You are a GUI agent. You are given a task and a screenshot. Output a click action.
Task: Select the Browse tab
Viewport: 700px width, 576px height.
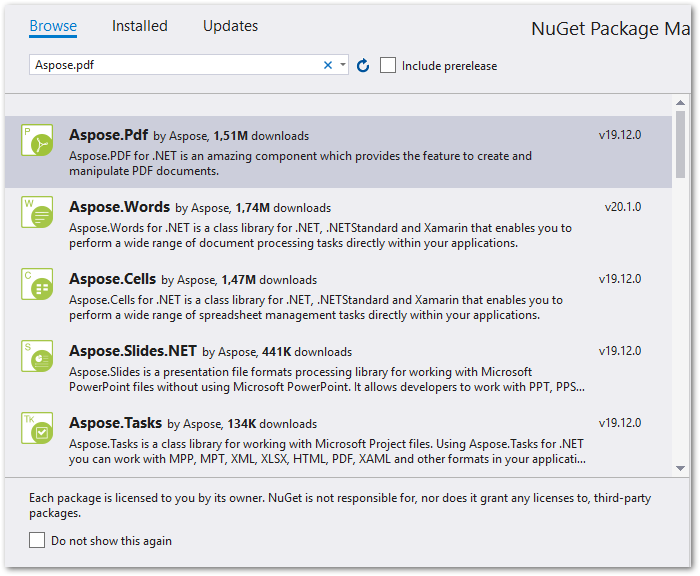pos(53,26)
